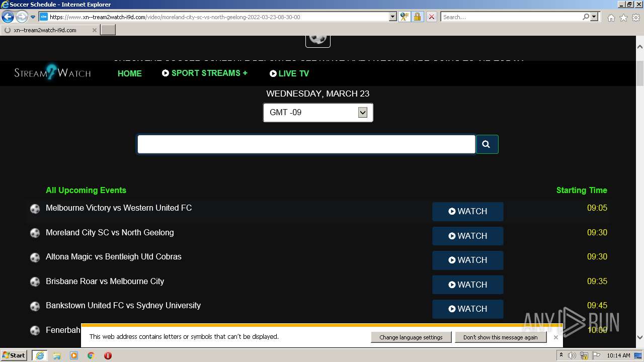Close the xn--tream2watch-i9d.com tab
The height and width of the screenshot is (362, 644).
94,30
